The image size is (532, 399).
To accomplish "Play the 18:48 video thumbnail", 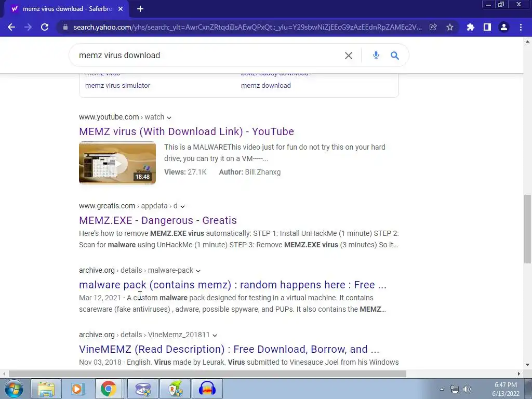I will [117, 163].
